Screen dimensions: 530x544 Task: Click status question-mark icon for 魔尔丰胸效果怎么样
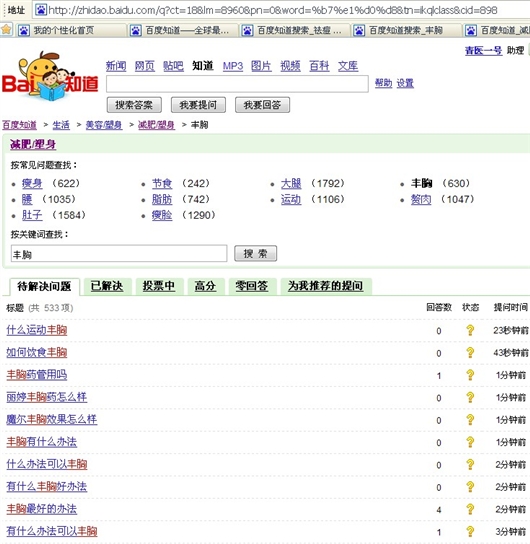point(470,419)
